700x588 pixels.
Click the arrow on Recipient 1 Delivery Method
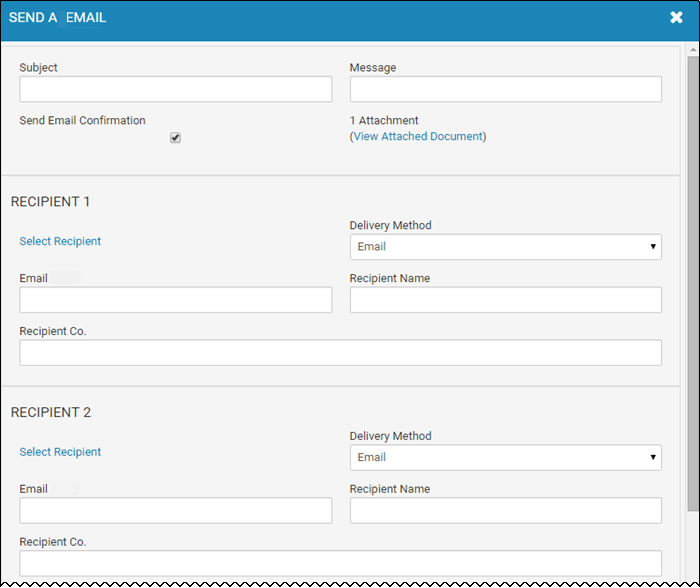pos(653,246)
